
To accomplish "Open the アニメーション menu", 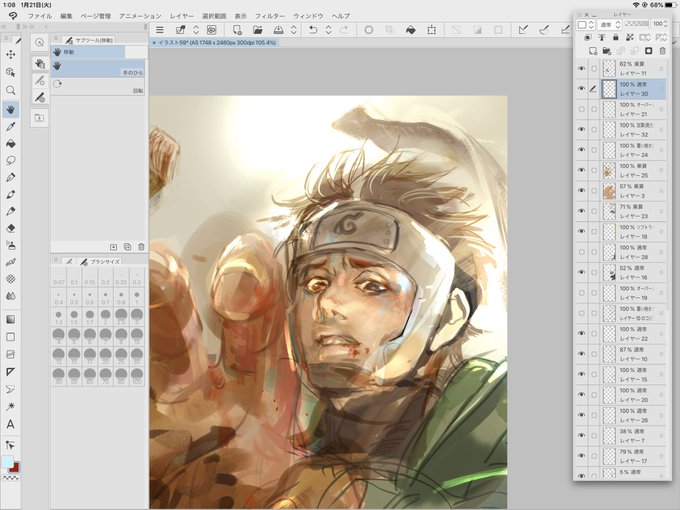I will coord(140,16).
